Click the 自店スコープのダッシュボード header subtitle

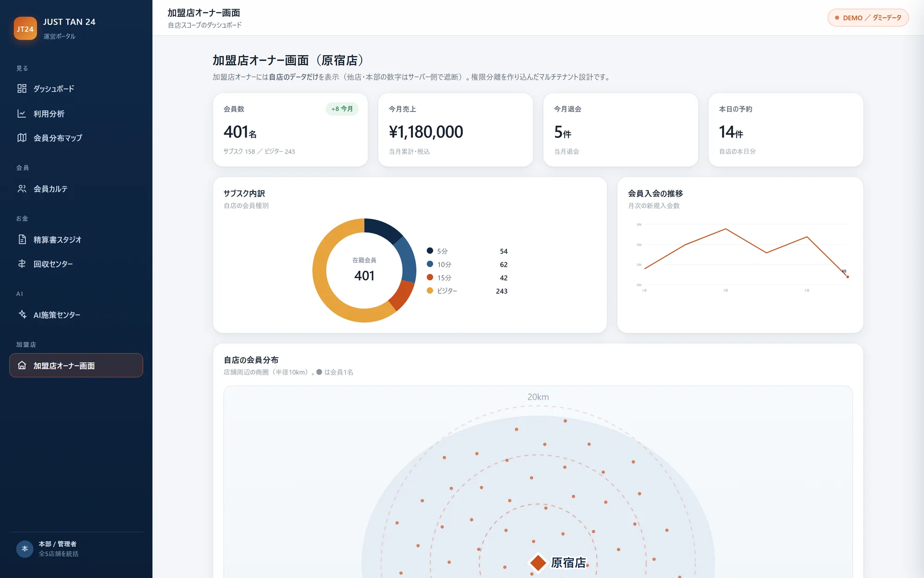click(205, 25)
